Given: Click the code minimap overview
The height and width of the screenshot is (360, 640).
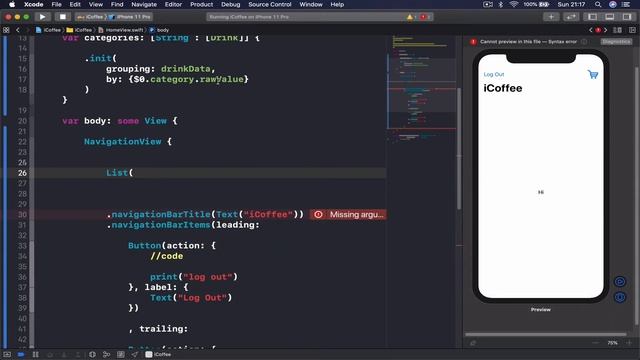Looking at the screenshot, I should [421, 90].
